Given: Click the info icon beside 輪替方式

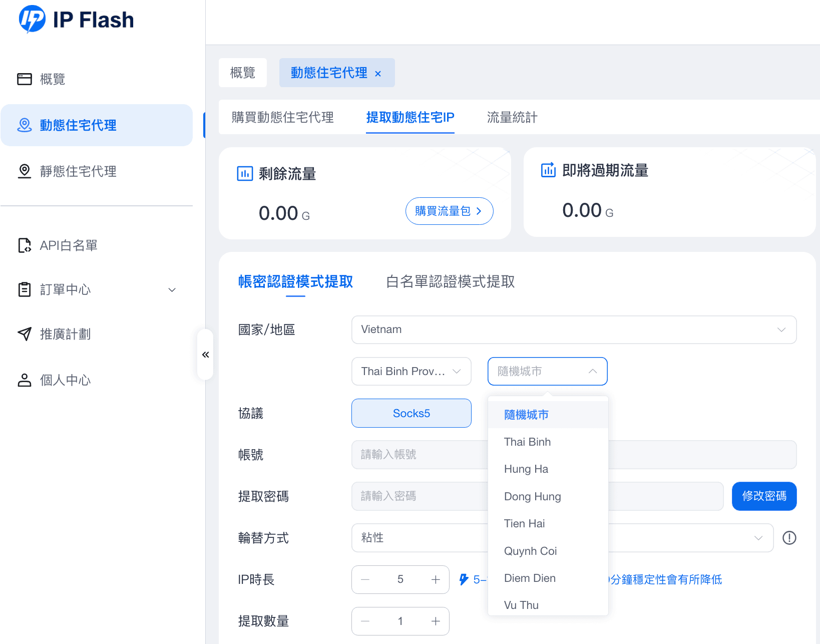Looking at the screenshot, I should (789, 538).
